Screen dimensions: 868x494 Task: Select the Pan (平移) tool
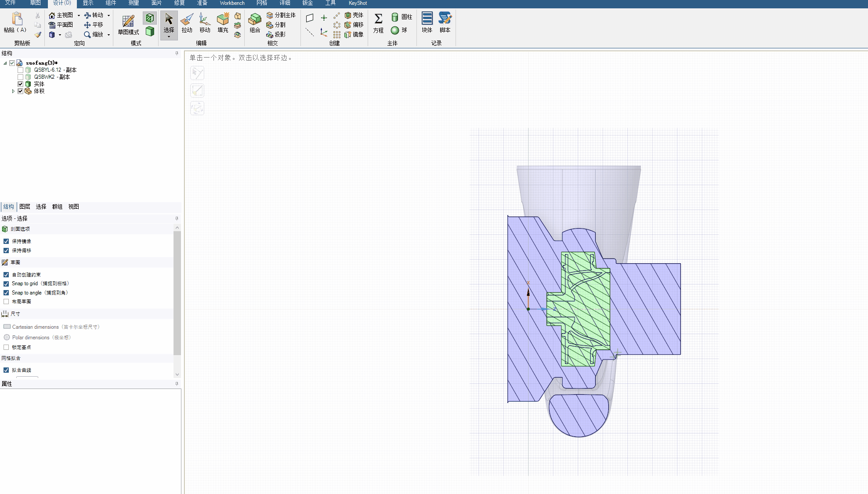94,25
